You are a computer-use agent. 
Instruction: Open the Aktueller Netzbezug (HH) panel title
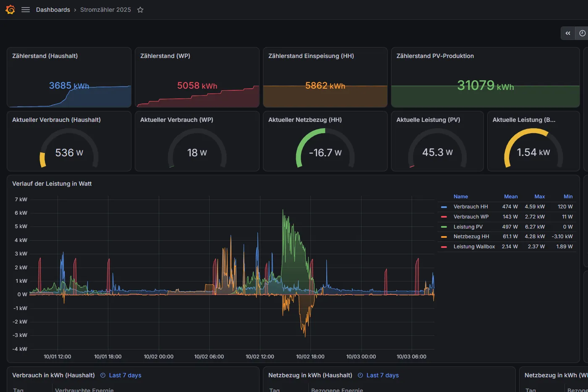tap(305, 120)
